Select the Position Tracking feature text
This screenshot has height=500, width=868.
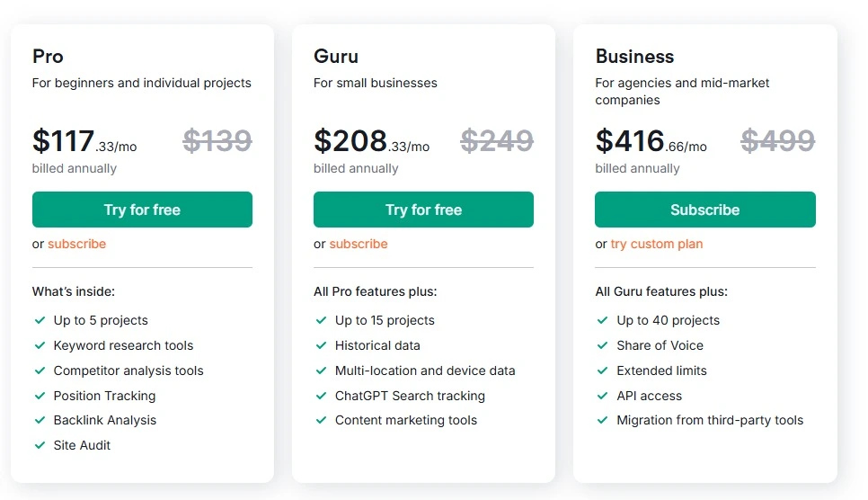pos(104,396)
